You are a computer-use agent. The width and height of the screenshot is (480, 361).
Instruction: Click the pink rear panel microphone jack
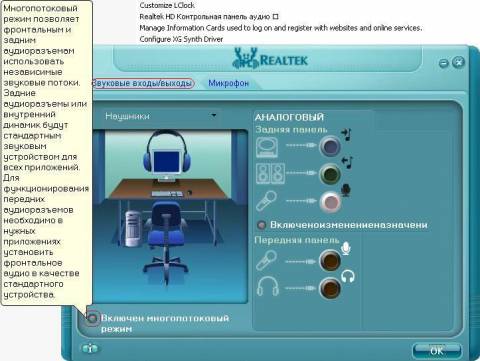[330, 202]
